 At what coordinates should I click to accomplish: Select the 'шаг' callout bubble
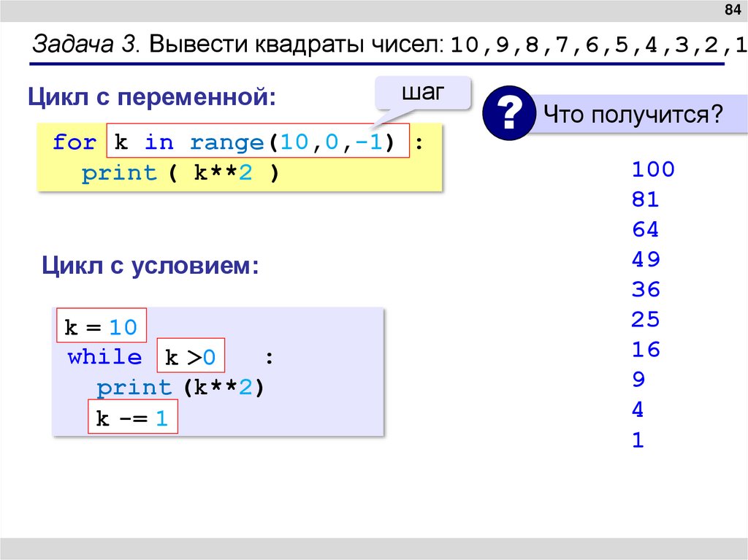point(424,92)
